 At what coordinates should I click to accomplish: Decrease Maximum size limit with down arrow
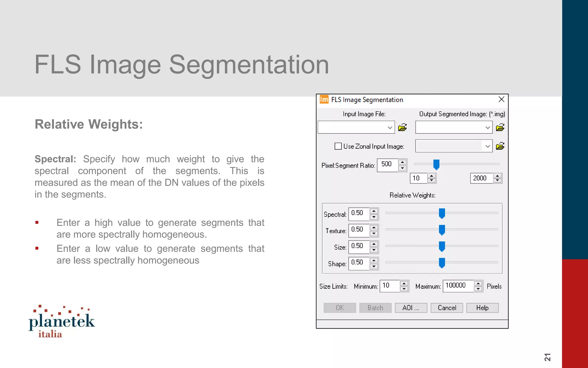click(x=478, y=289)
